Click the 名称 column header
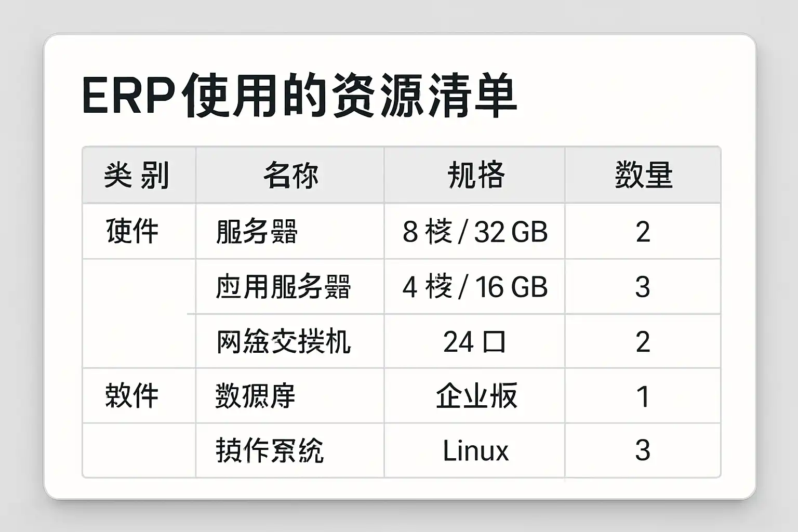The width and height of the screenshot is (798, 532). click(x=290, y=175)
